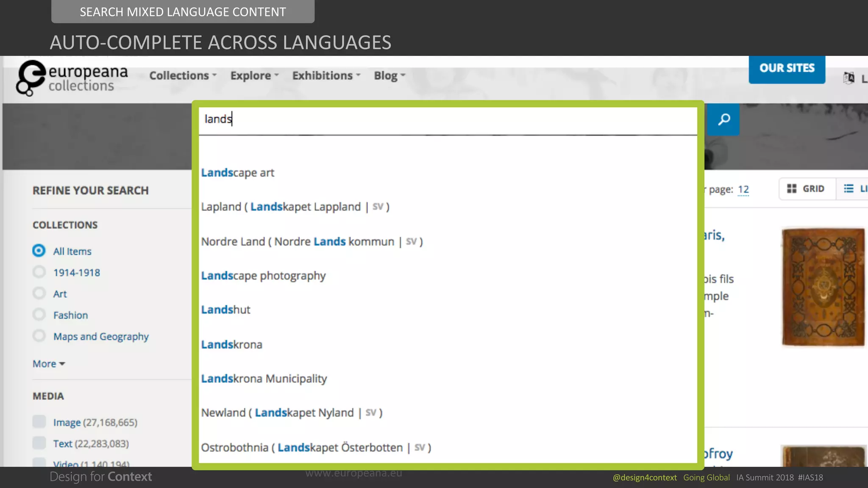Open the brown book cover thumbnail
Viewport: 868px width, 488px height.
pyautogui.click(x=823, y=287)
